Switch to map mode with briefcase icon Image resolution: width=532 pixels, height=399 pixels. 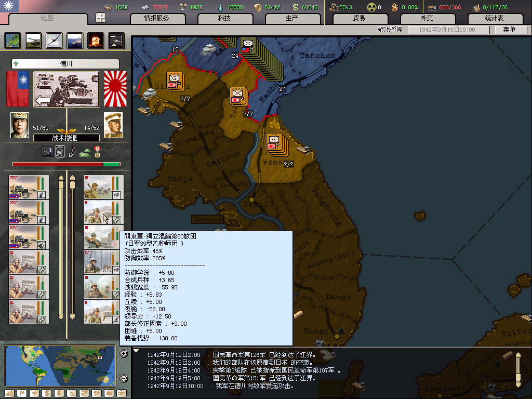click(109, 393)
